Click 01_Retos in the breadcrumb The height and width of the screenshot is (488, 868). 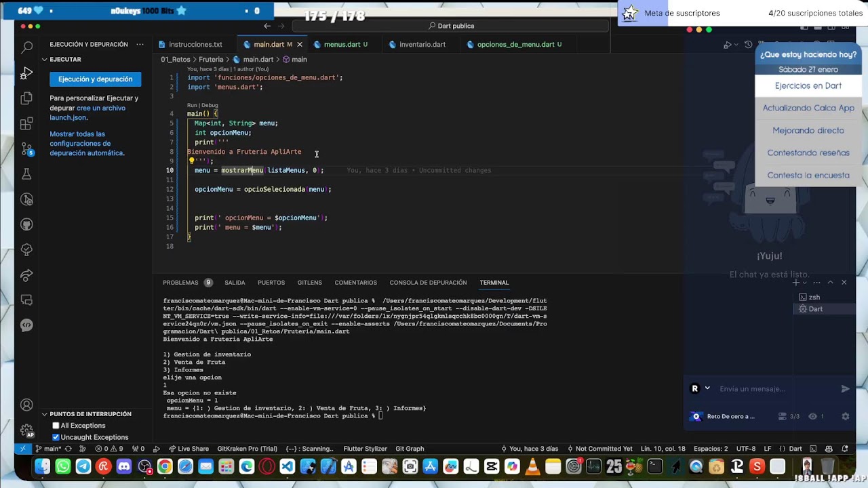click(176, 60)
